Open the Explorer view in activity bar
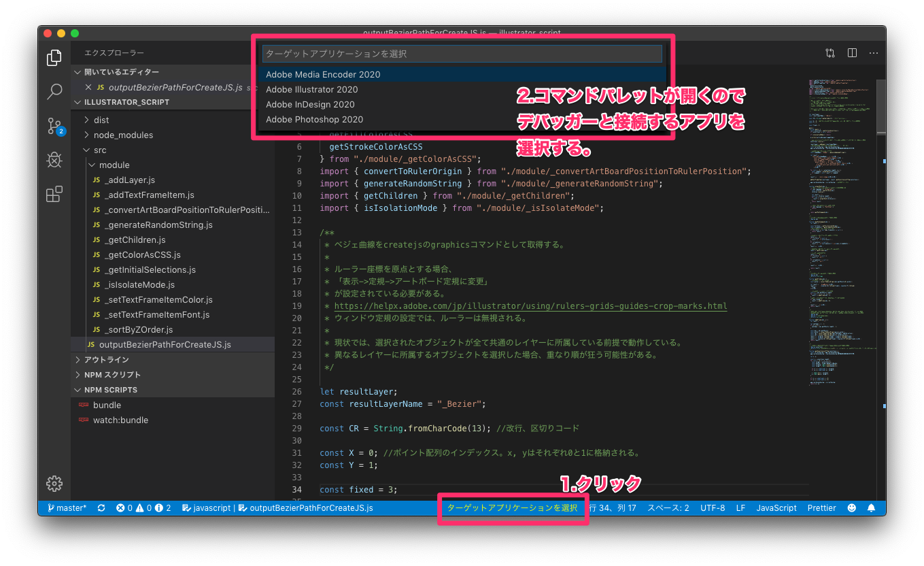 [54, 58]
